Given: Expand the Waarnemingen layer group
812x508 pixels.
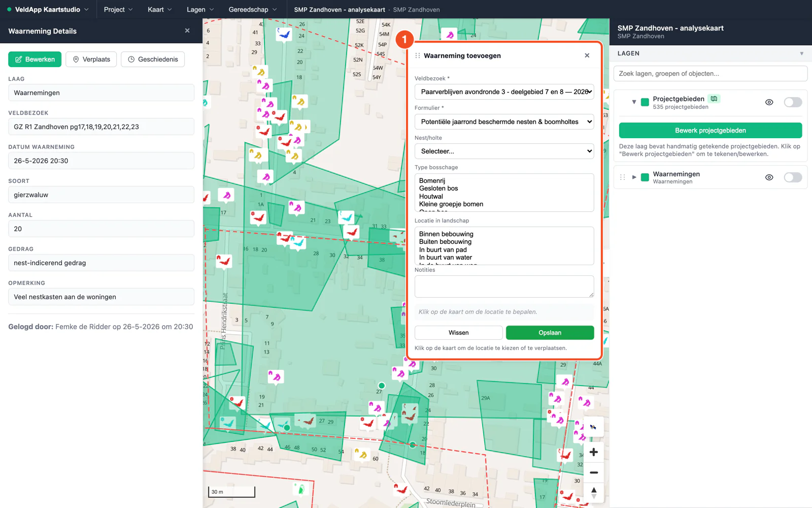Looking at the screenshot, I should pyautogui.click(x=634, y=177).
